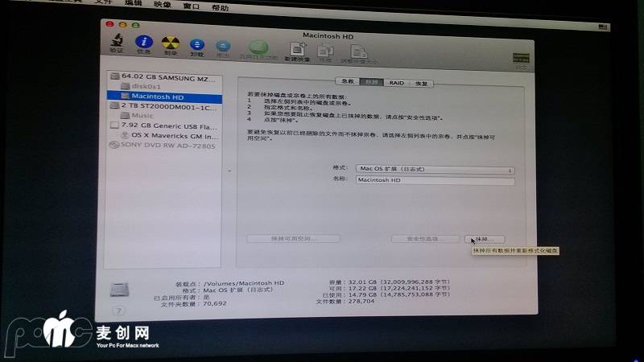
Task: Switch to the RAID tab
Action: (x=396, y=83)
